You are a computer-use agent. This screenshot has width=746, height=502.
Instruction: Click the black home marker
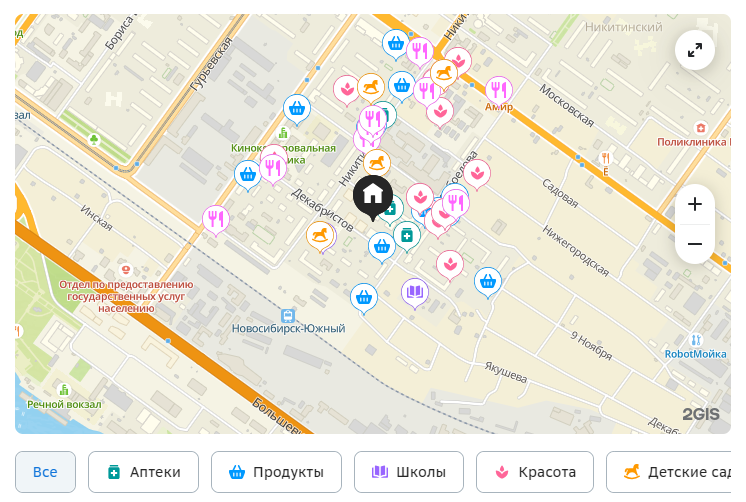pos(373,196)
